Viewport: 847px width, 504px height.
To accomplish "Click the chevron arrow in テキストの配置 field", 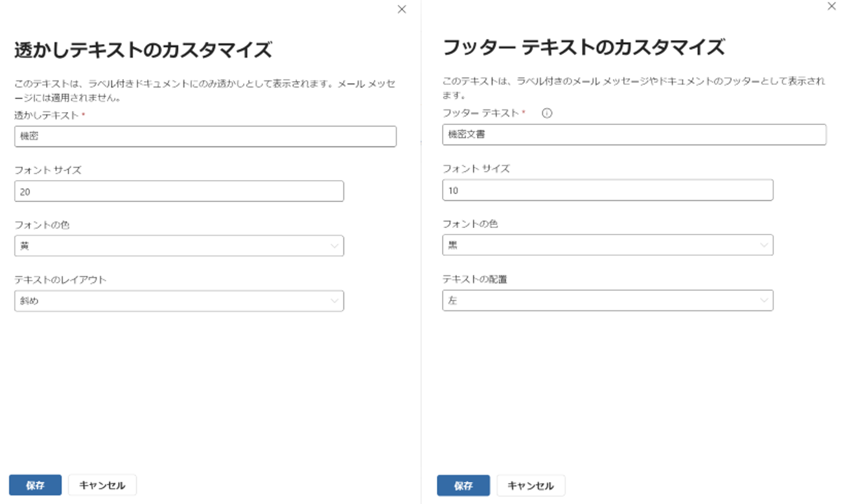I will 764,301.
